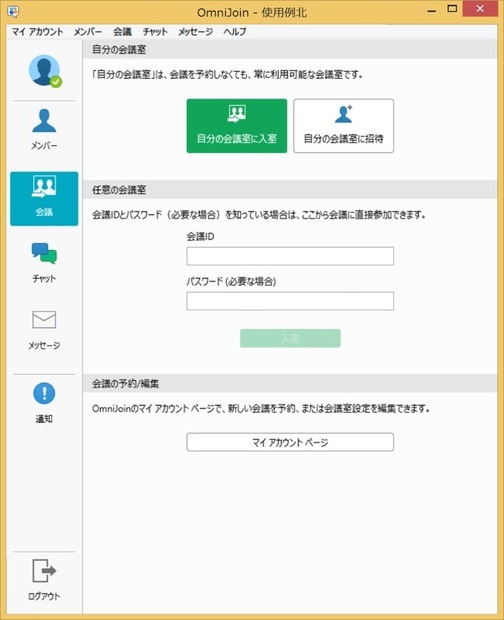The width and height of the screenshot is (504, 620).
Task: Click the 会議ID field label
Action: tap(200, 236)
